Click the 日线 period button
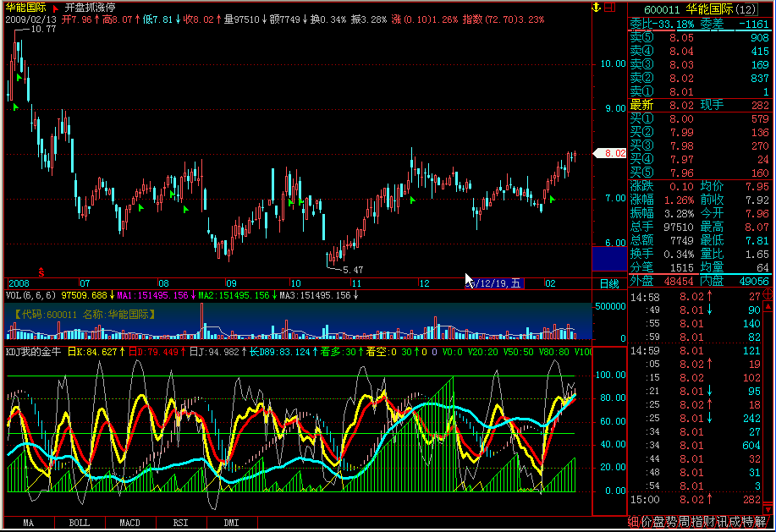The height and width of the screenshot is (532, 776). point(609,284)
